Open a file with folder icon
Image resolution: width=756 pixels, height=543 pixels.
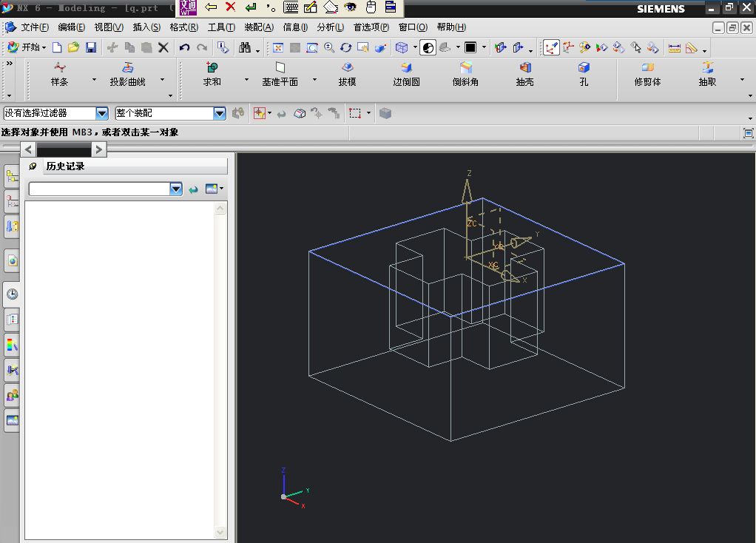[x=73, y=47]
